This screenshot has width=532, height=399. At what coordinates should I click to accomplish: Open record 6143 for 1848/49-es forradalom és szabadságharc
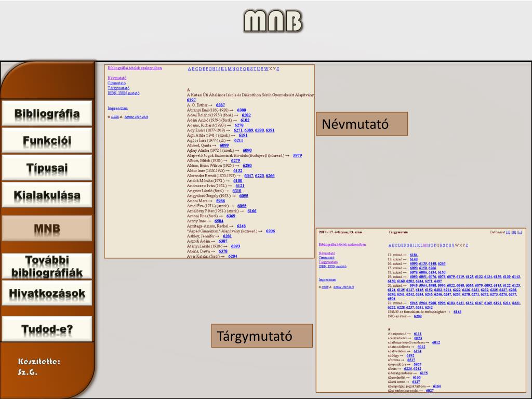tap(457, 312)
